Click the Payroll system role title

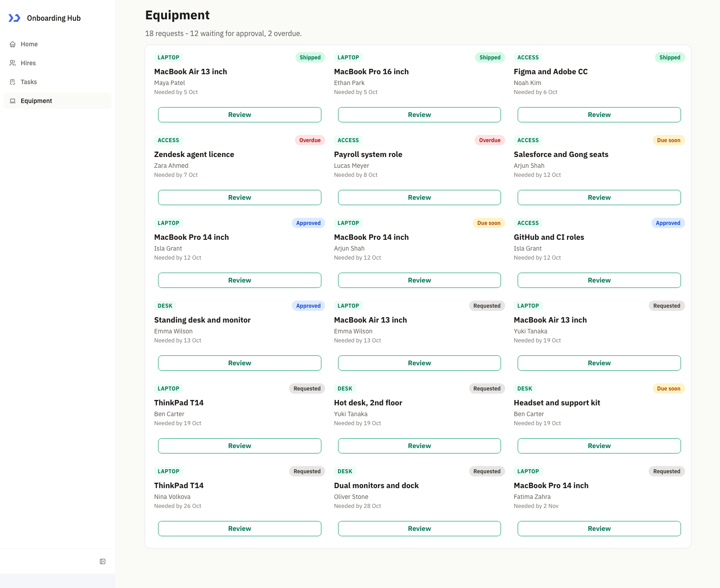[x=368, y=154]
